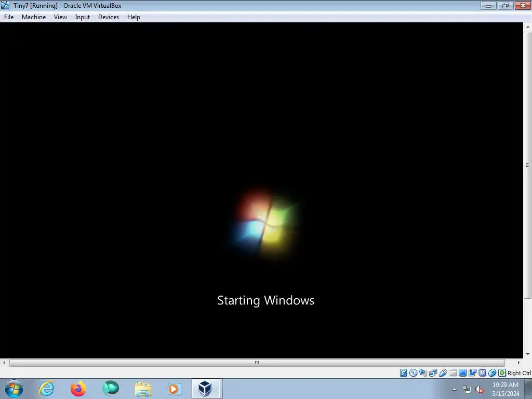Minimize the VirtualBox window
Viewport: 532px width, 399px height.
(488, 5)
